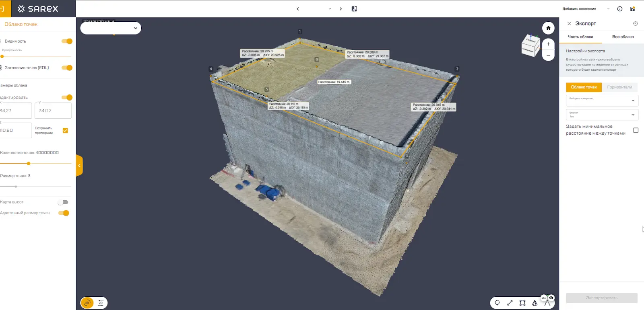
Task: Click the home view reset button
Action: point(548,28)
